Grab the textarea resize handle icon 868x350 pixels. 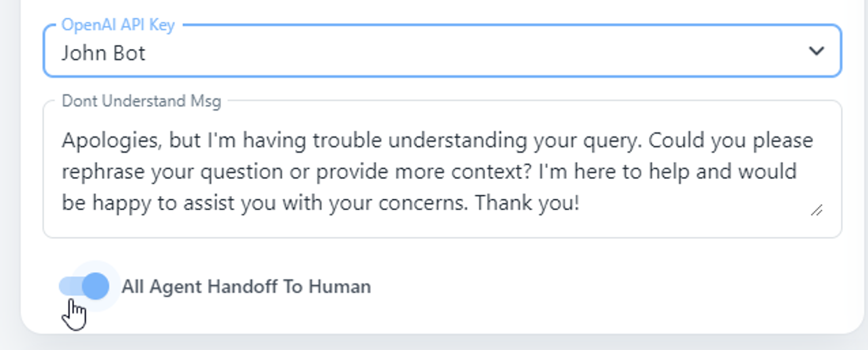(x=816, y=210)
